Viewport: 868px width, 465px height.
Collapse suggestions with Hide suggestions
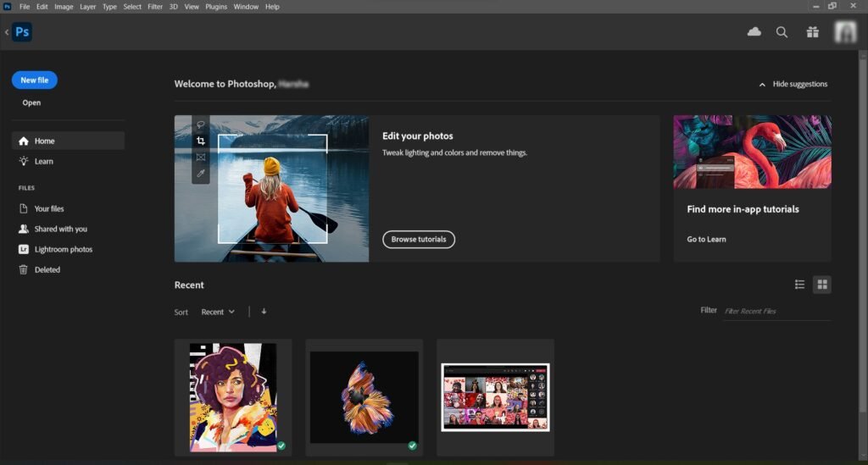(793, 84)
